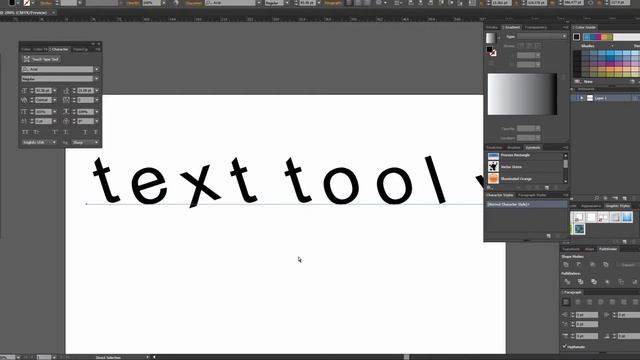Click the Merge pathfinder icon
The image size is (640, 360).
coord(594,282)
